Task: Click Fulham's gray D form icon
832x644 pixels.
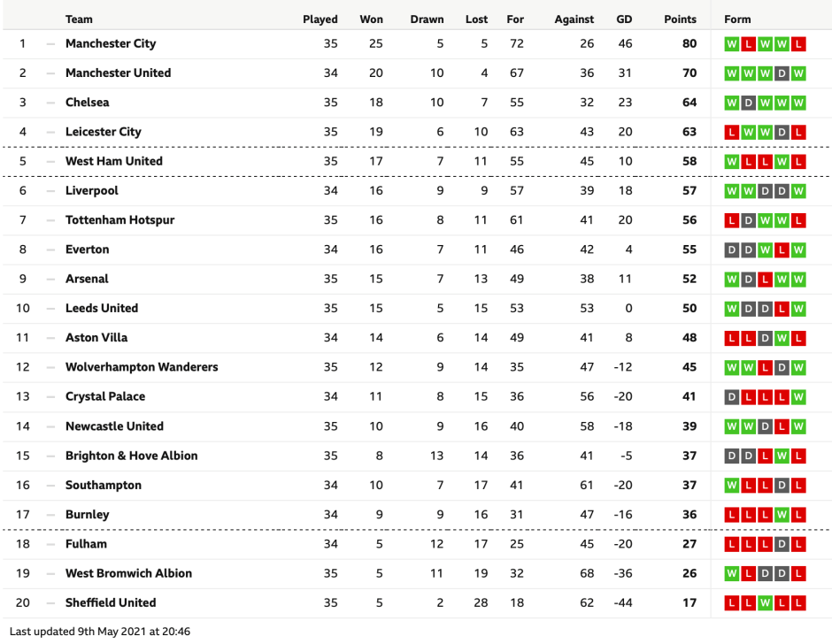Action: click(x=782, y=544)
